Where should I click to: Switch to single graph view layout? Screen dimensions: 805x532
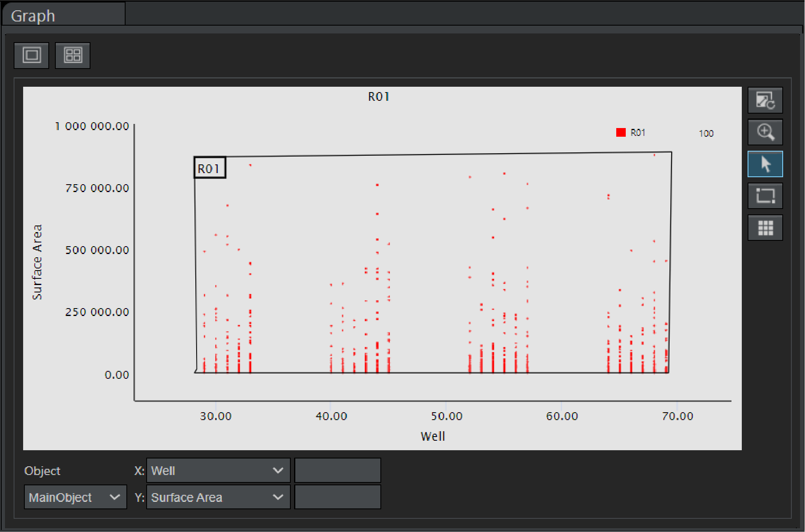31,55
